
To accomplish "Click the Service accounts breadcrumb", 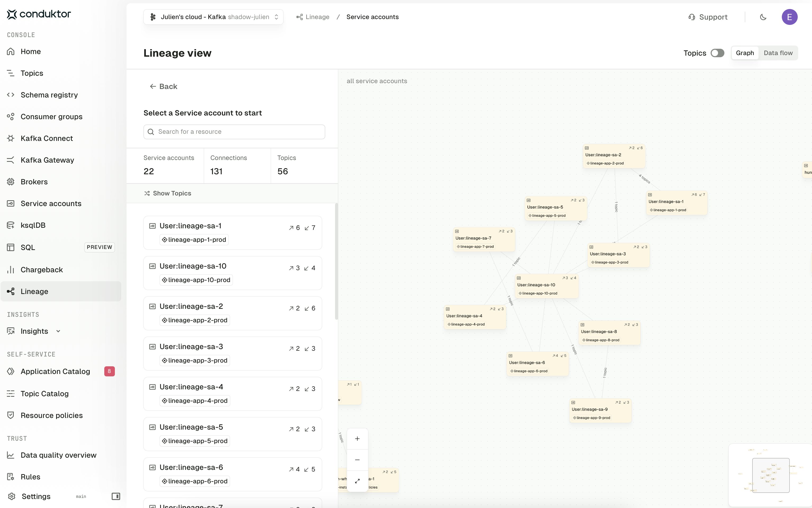I will [373, 17].
